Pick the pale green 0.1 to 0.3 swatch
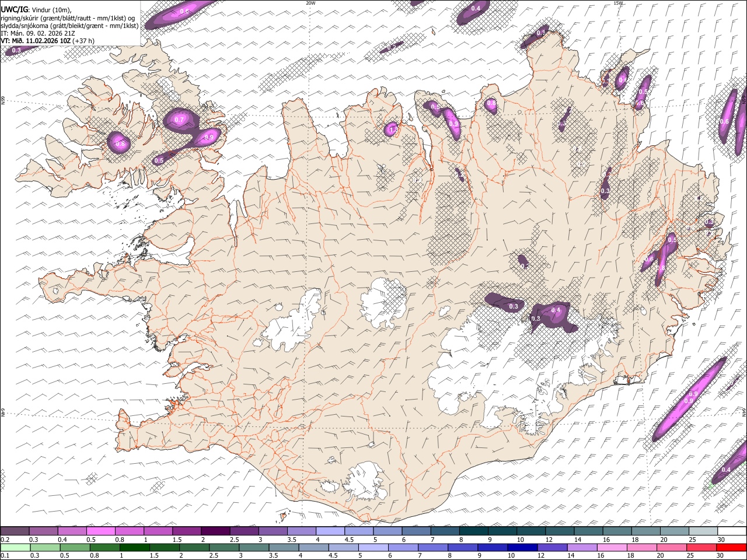Viewport: 747px width, 560px height. (15, 547)
